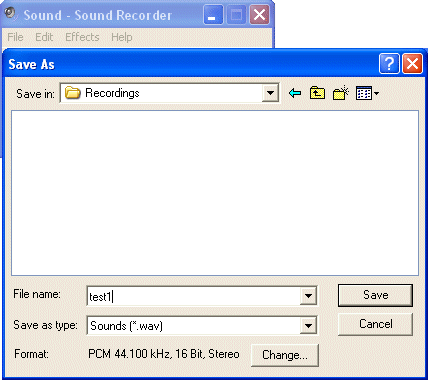Create a new folder

point(341,93)
